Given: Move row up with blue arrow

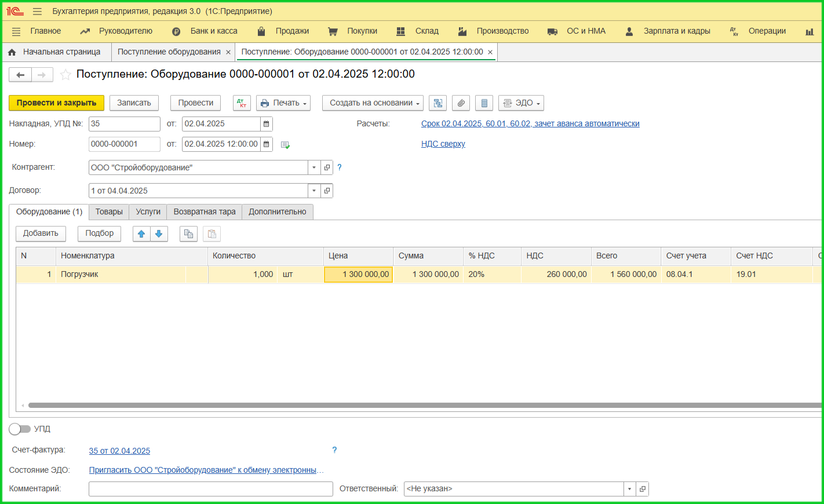Looking at the screenshot, I should point(141,233).
